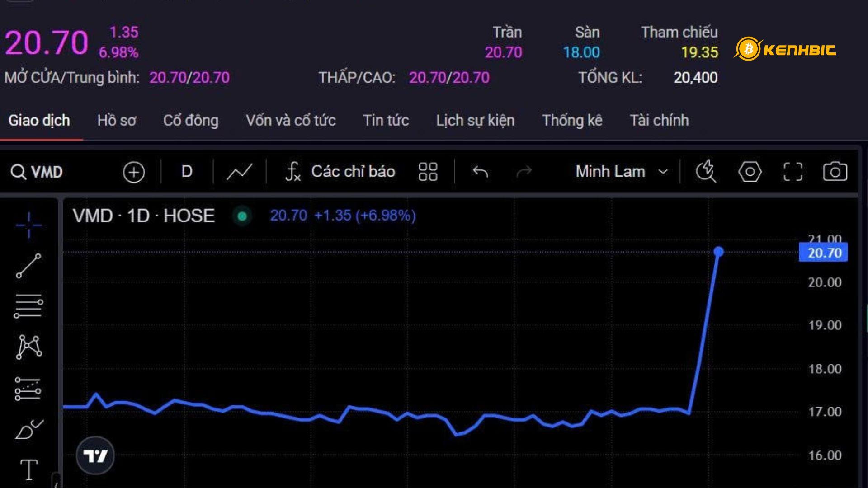Image resolution: width=868 pixels, height=488 pixels.
Task: Select the brush drawing tool
Action: 28,429
